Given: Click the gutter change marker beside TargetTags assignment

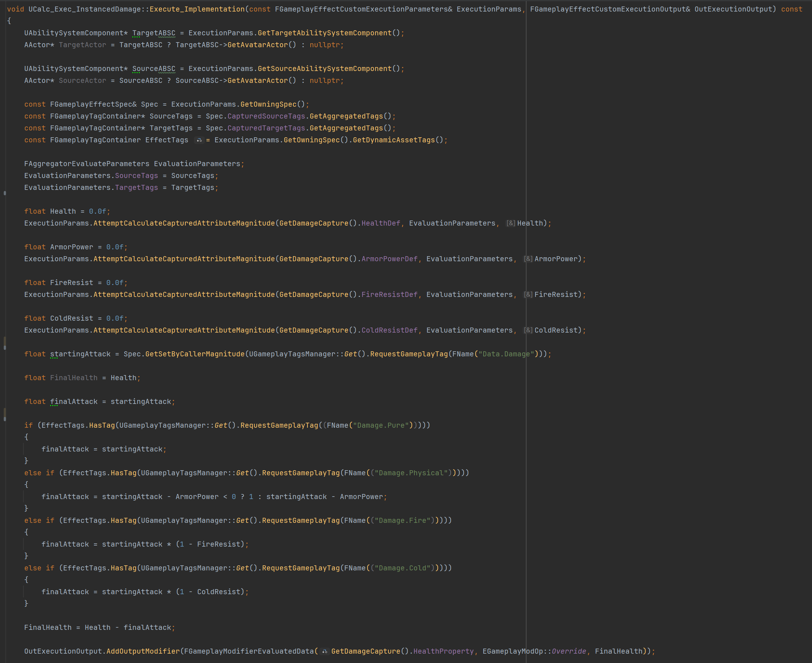Looking at the screenshot, I should click(x=5, y=193).
